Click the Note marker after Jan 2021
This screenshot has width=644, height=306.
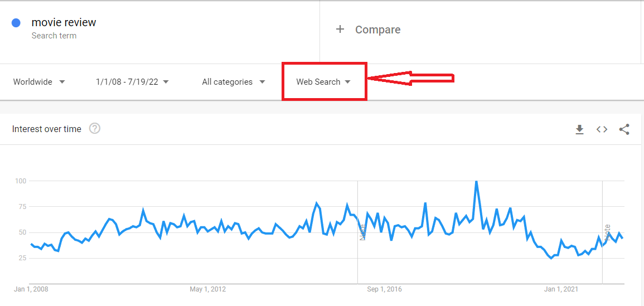pos(607,232)
